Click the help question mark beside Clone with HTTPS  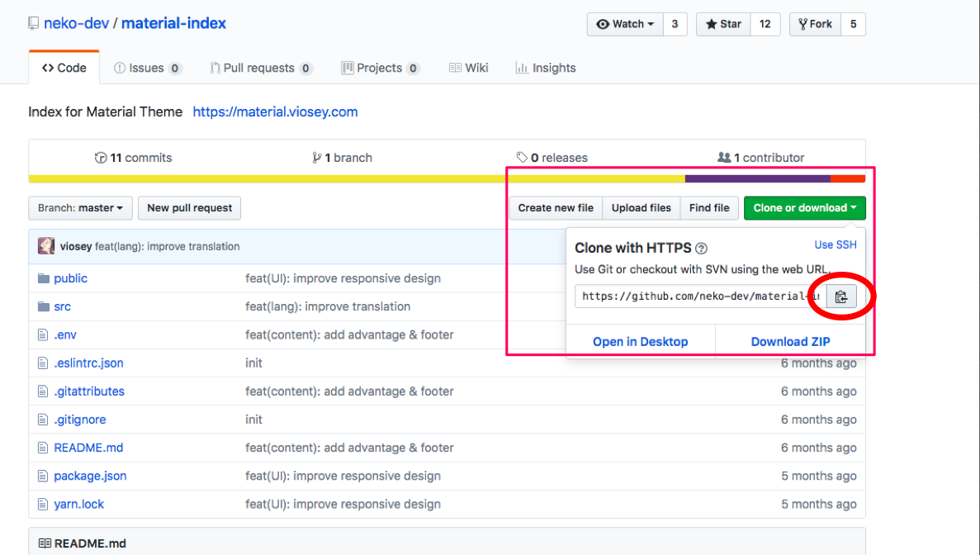[x=701, y=249]
